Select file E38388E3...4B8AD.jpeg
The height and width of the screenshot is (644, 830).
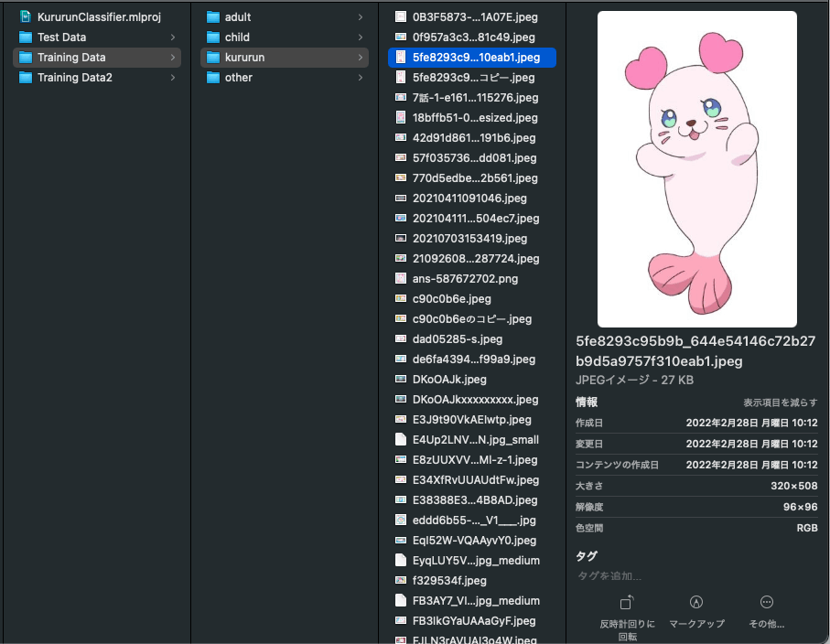(472, 499)
